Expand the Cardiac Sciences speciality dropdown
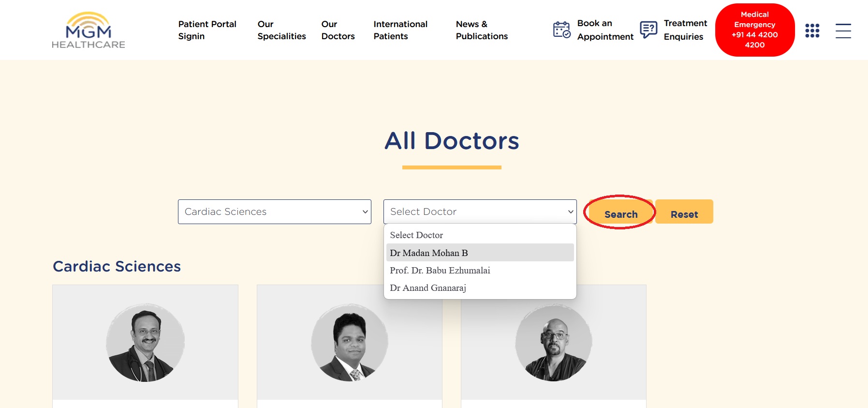The width and height of the screenshot is (868, 408). pyautogui.click(x=274, y=212)
